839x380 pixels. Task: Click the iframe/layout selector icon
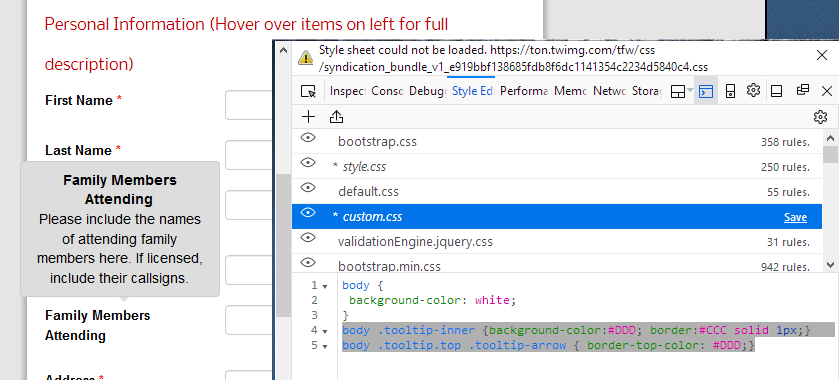pos(678,92)
